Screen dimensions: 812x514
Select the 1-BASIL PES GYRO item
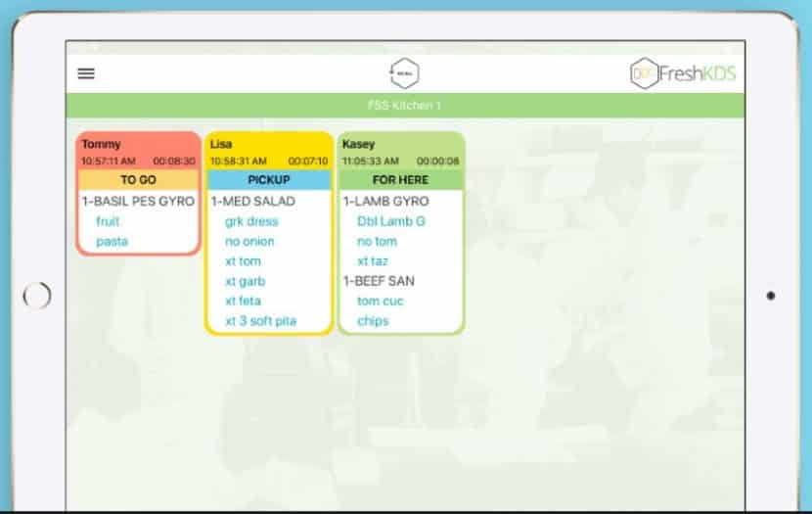coord(138,202)
